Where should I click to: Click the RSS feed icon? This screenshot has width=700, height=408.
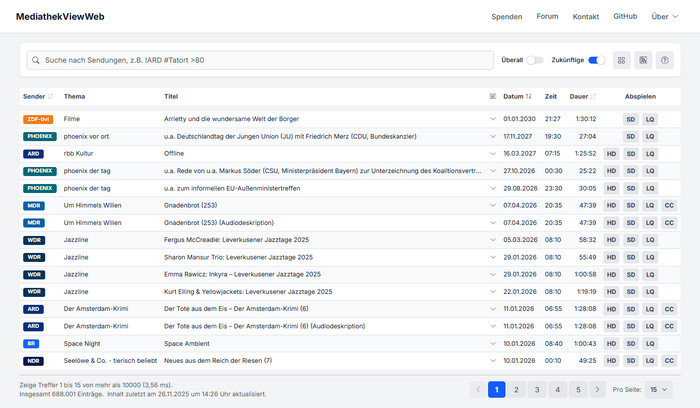coord(644,60)
